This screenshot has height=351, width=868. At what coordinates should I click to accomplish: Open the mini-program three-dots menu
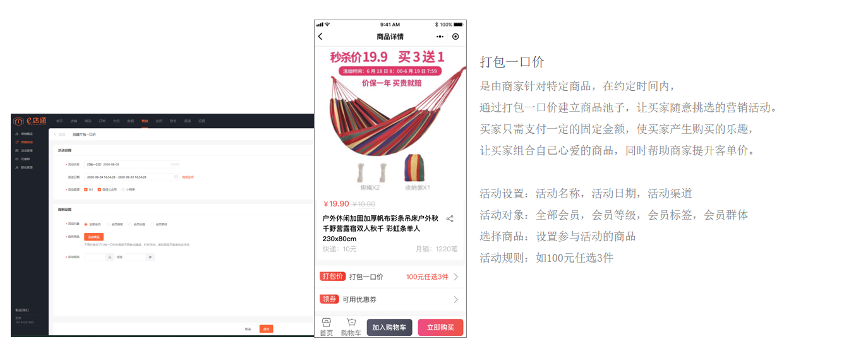(x=440, y=37)
